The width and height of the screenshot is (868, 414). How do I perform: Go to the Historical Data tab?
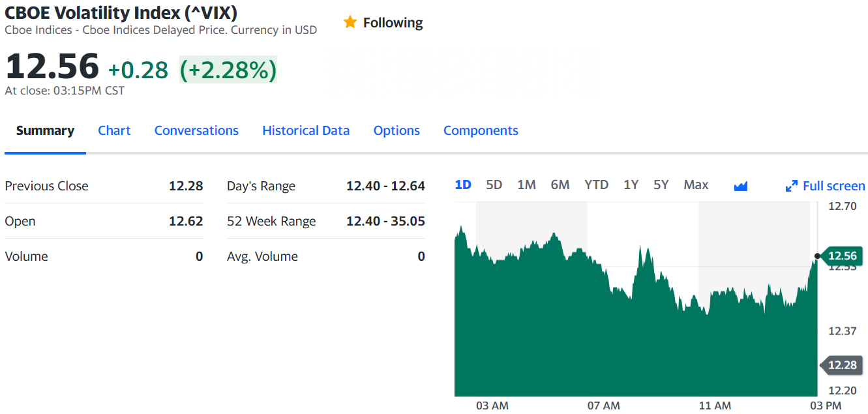[306, 130]
